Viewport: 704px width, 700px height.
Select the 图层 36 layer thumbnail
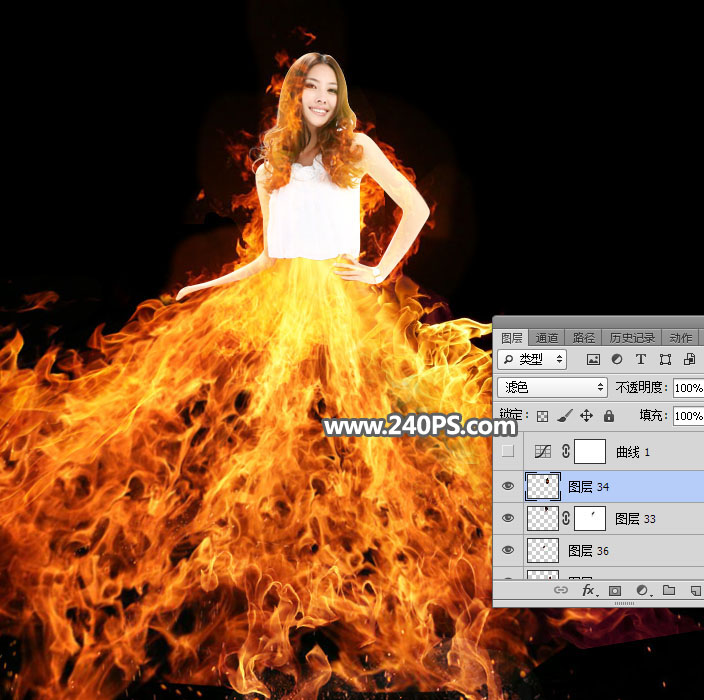coord(543,550)
